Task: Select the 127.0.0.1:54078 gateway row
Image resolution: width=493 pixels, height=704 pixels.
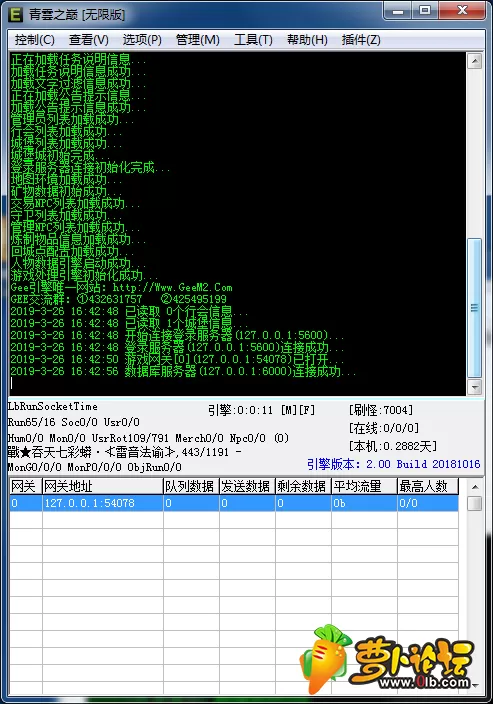Action: 234,503
